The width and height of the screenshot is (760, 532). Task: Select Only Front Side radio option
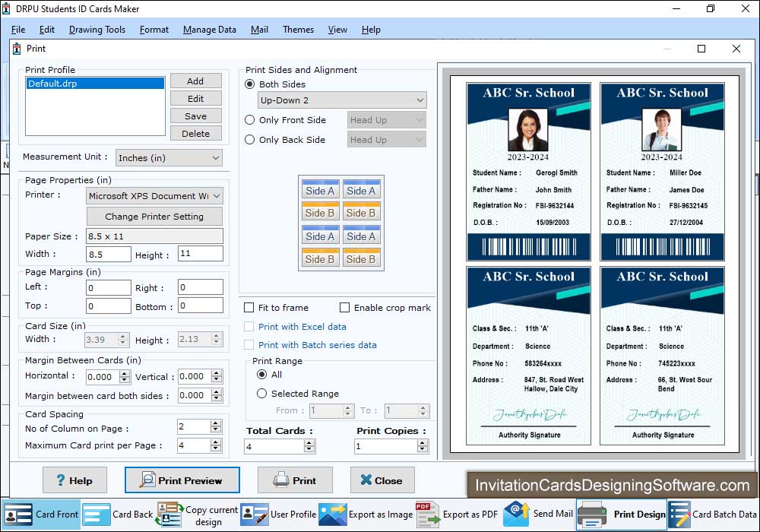[249, 119]
